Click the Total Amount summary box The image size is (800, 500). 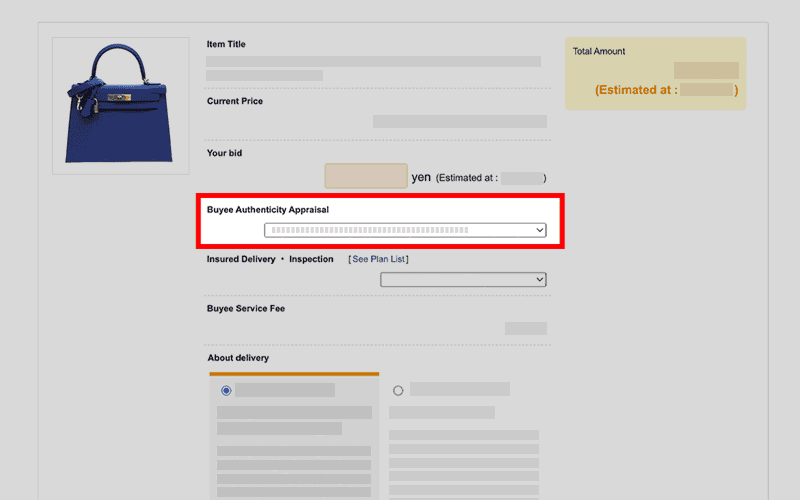655,73
